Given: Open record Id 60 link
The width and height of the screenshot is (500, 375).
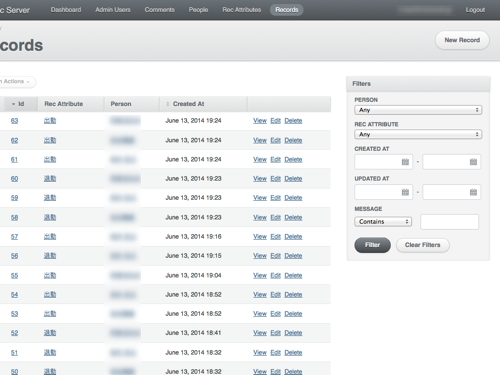Looking at the screenshot, I should [x=14, y=179].
